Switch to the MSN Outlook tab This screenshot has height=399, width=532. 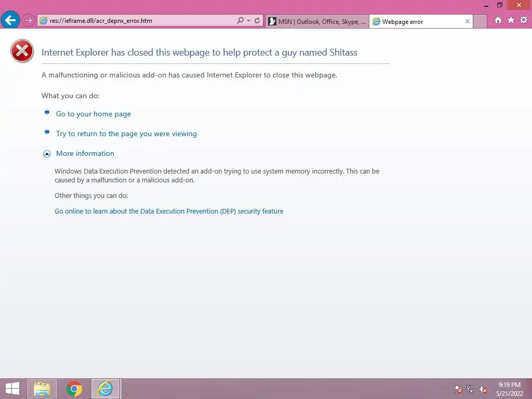pyautogui.click(x=317, y=21)
